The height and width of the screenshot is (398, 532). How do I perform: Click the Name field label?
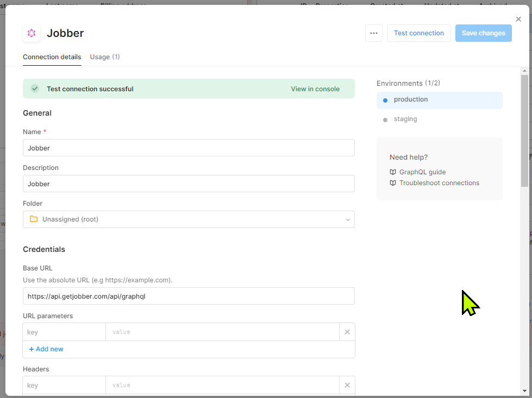(x=32, y=132)
